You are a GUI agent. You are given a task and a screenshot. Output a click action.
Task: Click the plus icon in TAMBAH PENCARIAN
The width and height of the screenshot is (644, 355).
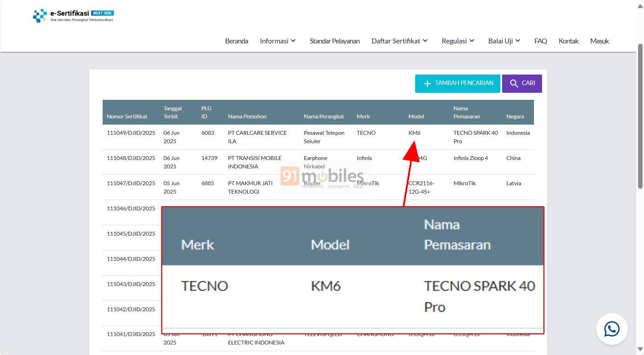(427, 84)
